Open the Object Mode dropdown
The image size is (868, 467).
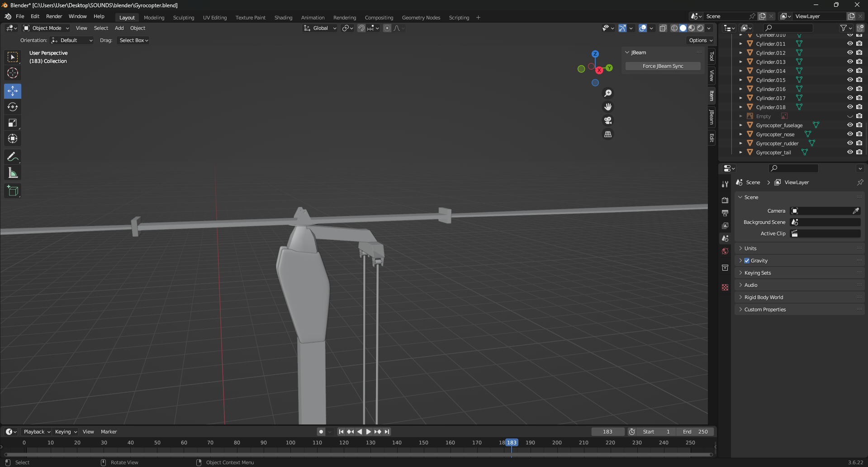pyautogui.click(x=46, y=28)
